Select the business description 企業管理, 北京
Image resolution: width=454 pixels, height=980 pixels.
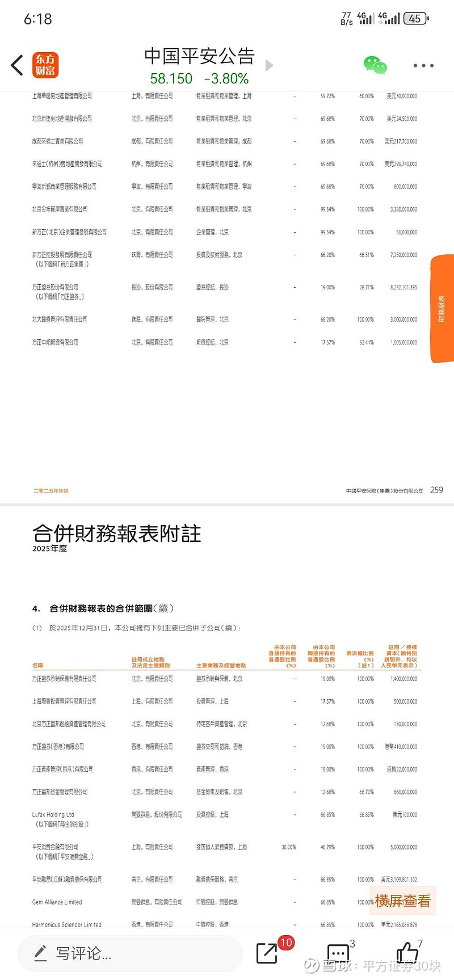point(213,232)
